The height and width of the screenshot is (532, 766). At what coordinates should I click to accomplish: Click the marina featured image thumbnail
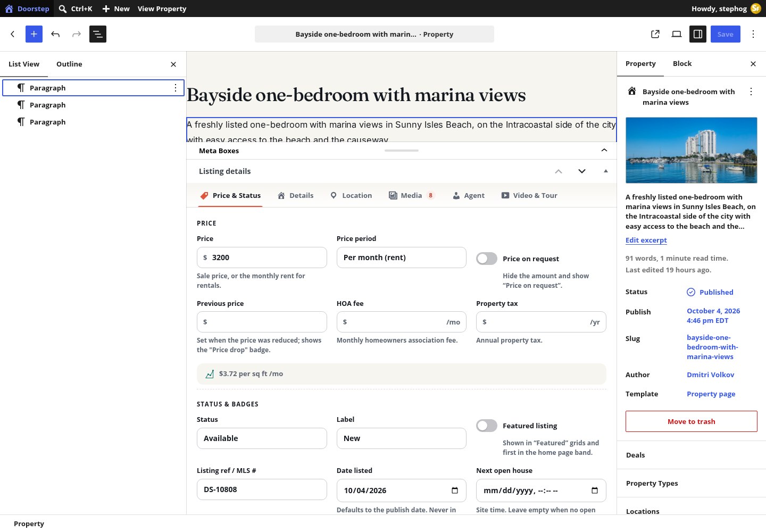click(692, 150)
